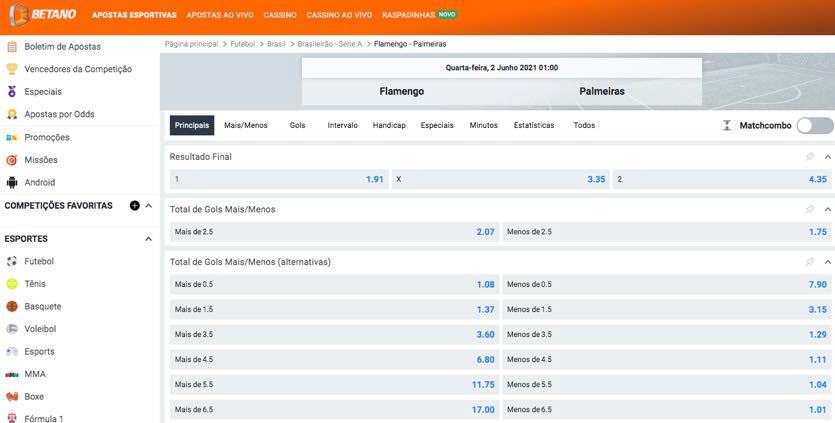Click Futebol breadcrumb link

tap(242, 44)
